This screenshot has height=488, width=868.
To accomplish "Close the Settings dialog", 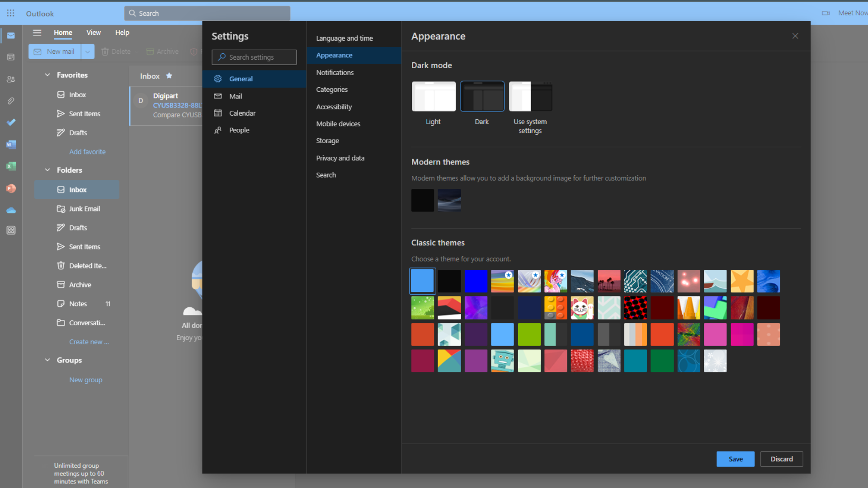I will click(x=795, y=36).
